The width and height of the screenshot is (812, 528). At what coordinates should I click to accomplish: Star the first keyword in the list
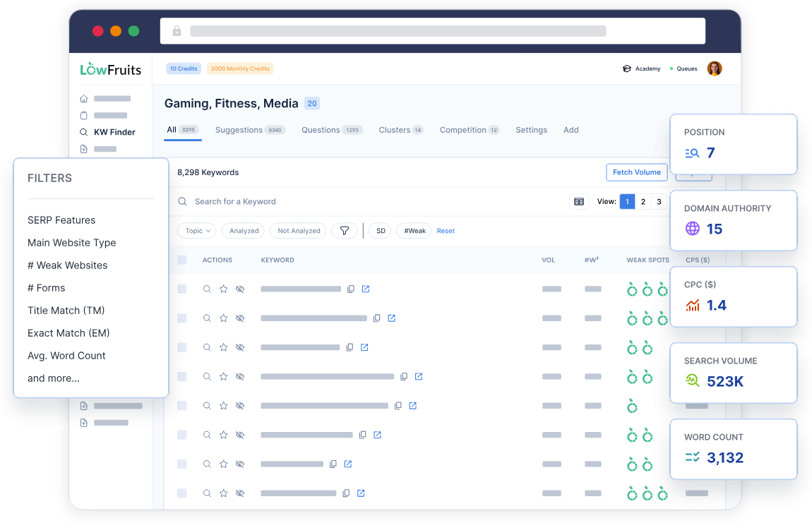tap(223, 289)
